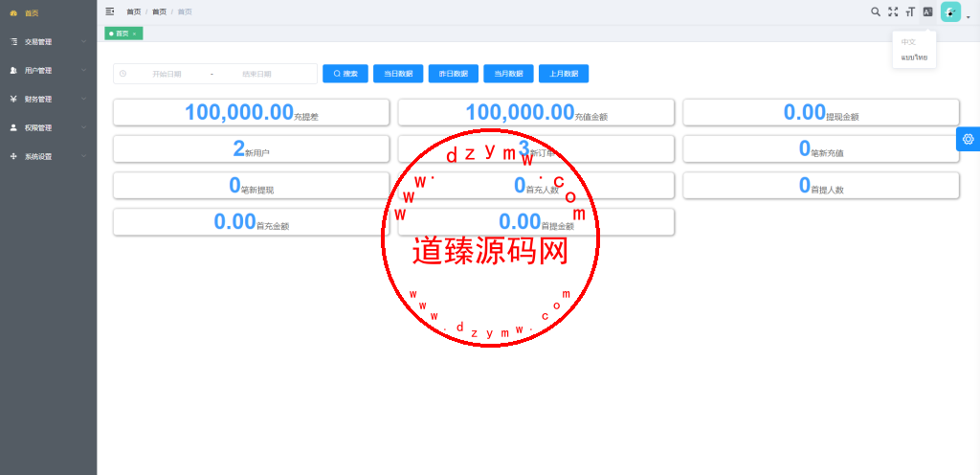980x475 pixels.
Task: Click the 系统设置 icon in sidebar
Action: point(13,156)
